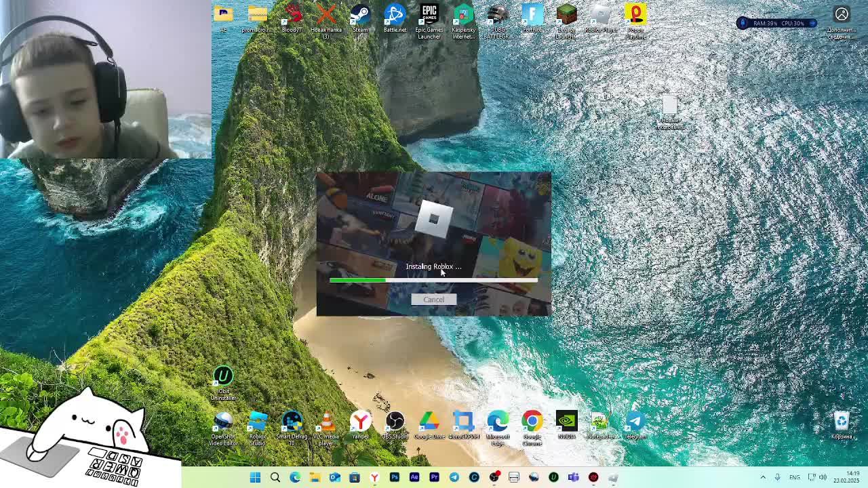868x488 pixels.
Task: Select OpenShot Video Editor icon
Action: [x=223, y=429]
